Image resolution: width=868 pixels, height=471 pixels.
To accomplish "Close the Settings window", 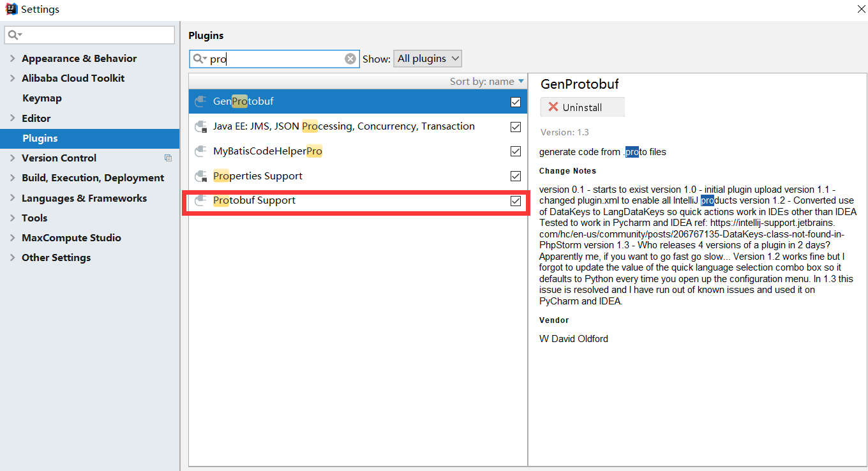I will (x=861, y=9).
